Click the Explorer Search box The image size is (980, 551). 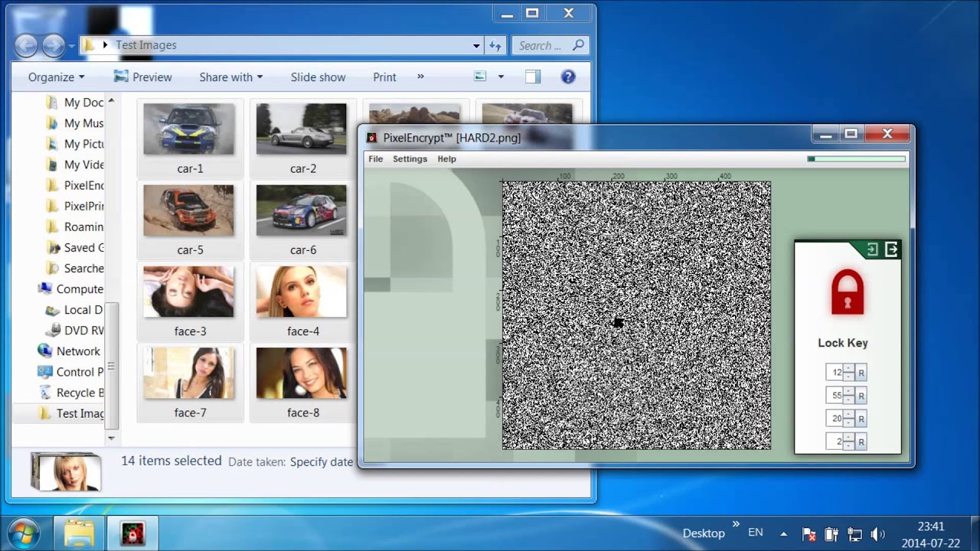tap(550, 46)
